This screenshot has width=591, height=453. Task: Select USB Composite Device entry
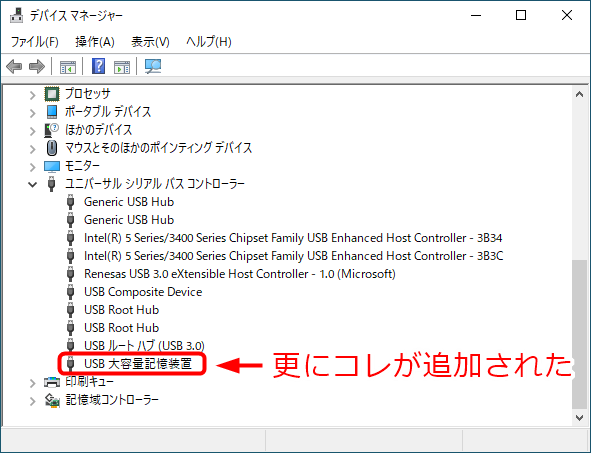pyautogui.click(x=143, y=292)
